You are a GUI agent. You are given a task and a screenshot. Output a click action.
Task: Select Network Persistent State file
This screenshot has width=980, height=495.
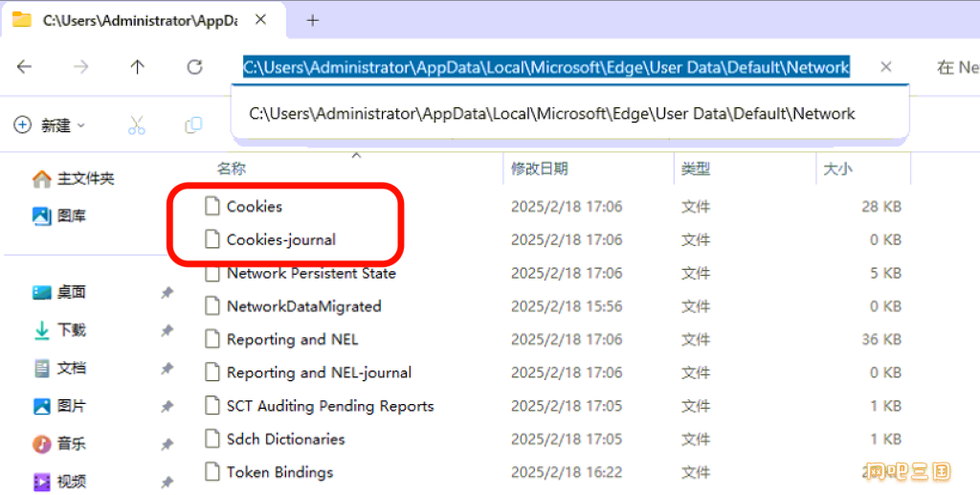[x=311, y=273]
